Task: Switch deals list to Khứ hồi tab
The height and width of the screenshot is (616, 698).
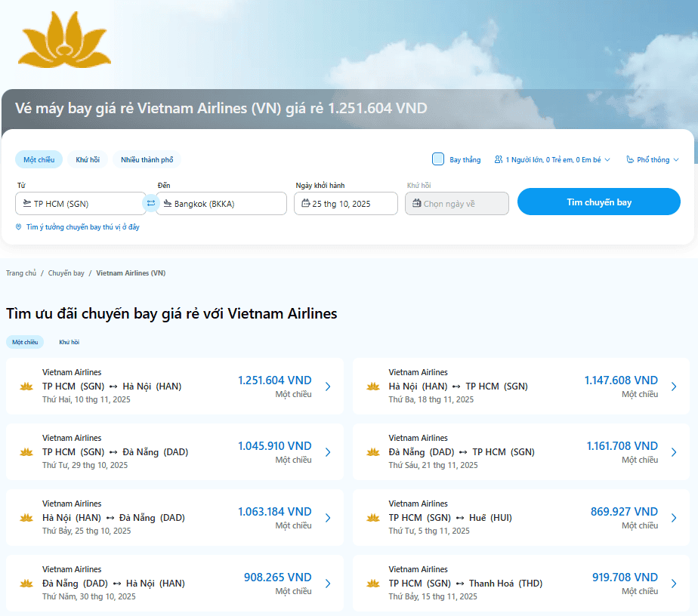Action: [69, 342]
